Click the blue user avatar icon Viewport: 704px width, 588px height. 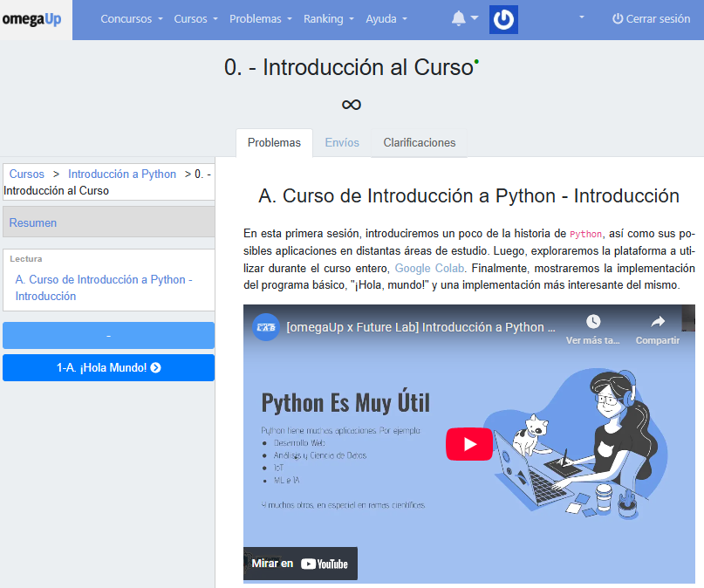(x=503, y=19)
